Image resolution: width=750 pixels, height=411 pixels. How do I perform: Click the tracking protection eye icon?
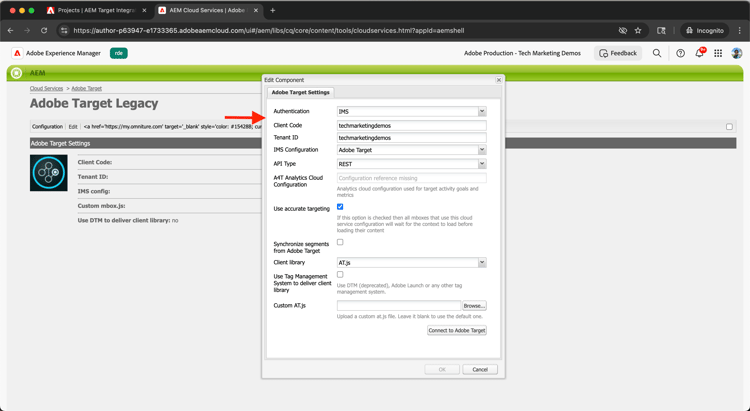(622, 30)
